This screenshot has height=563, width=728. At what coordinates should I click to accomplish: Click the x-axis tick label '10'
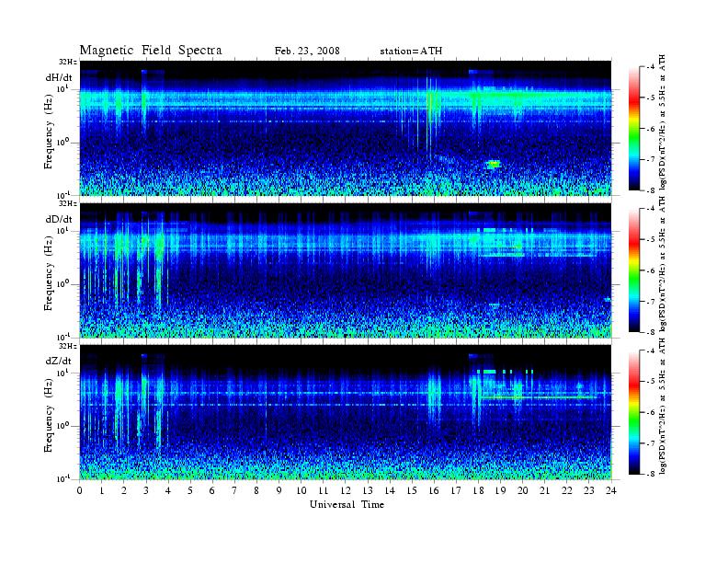coord(301,490)
